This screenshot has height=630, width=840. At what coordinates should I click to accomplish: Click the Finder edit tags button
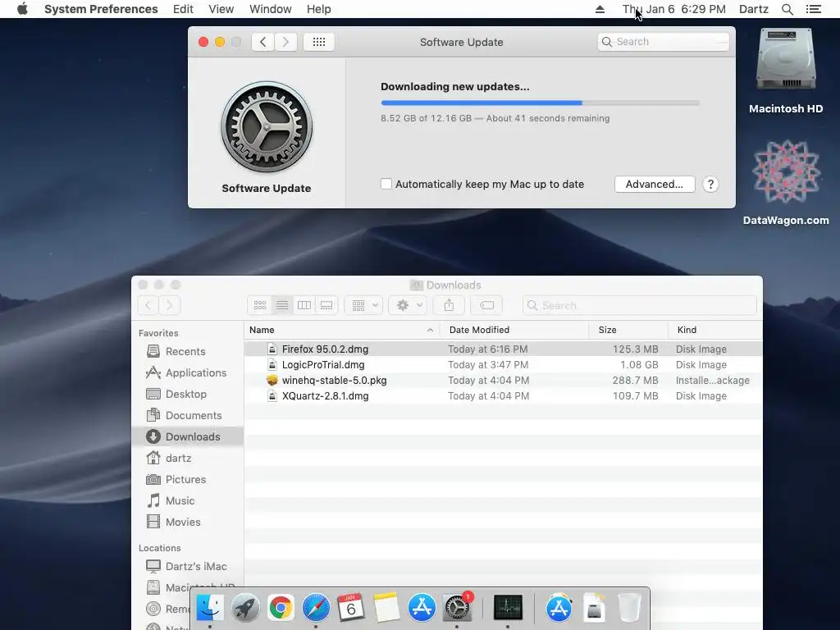pyautogui.click(x=486, y=305)
